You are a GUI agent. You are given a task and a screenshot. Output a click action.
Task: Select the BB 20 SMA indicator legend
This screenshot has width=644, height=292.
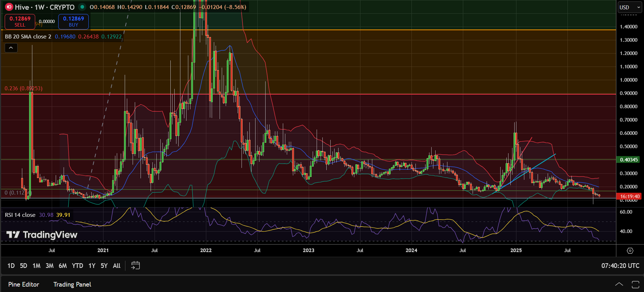[28, 37]
